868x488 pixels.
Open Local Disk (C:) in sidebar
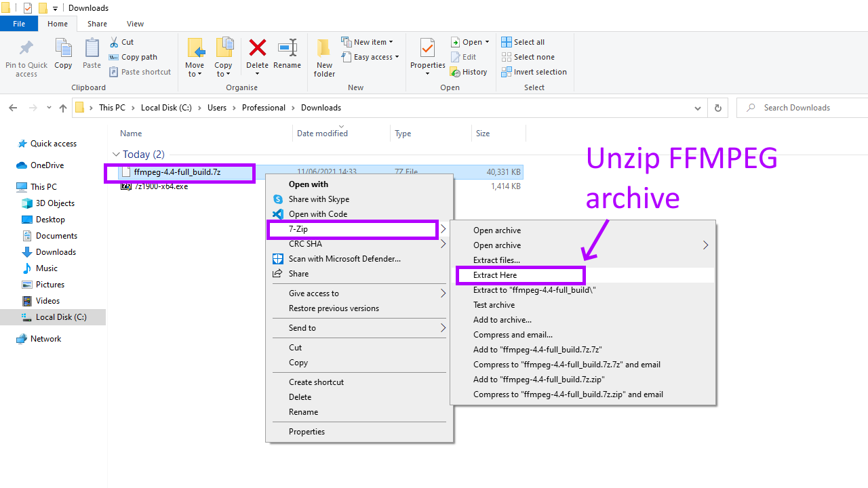(53, 317)
